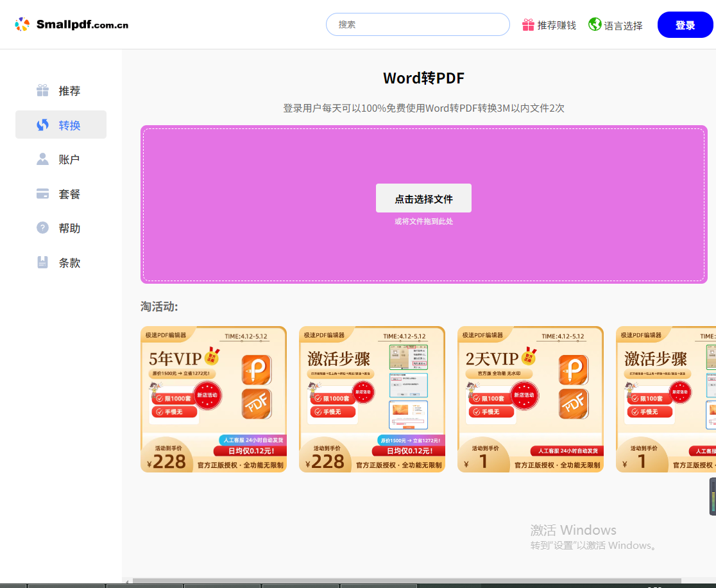Click the green globe icon for 语言选择
Screen dimensions: 716x588
point(595,24)
